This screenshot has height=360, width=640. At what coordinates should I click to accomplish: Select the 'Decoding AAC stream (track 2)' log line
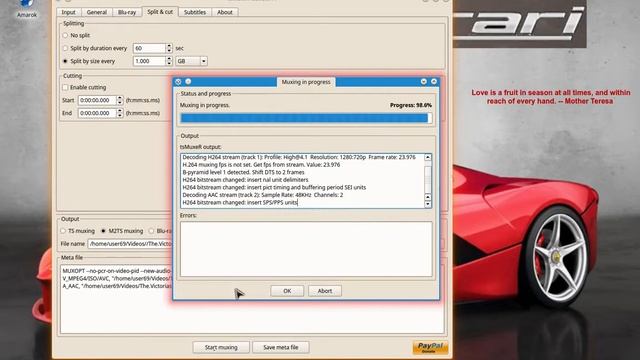[x=262, y=195]
